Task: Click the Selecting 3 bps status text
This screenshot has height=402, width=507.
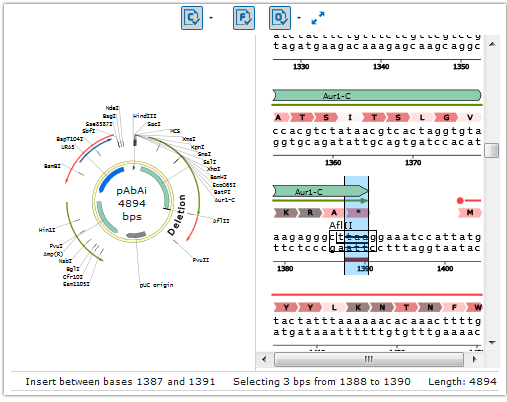Action: pos(322,381)
